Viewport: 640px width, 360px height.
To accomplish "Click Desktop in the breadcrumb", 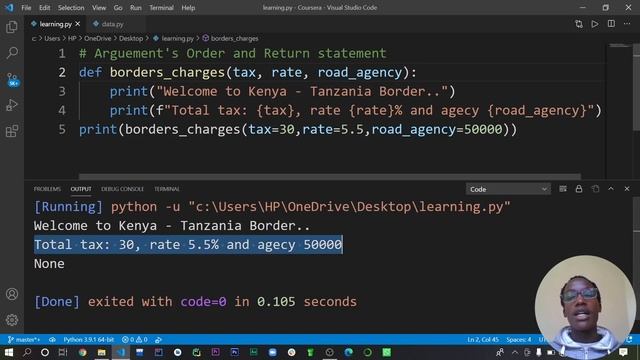I will coord(131,38).
